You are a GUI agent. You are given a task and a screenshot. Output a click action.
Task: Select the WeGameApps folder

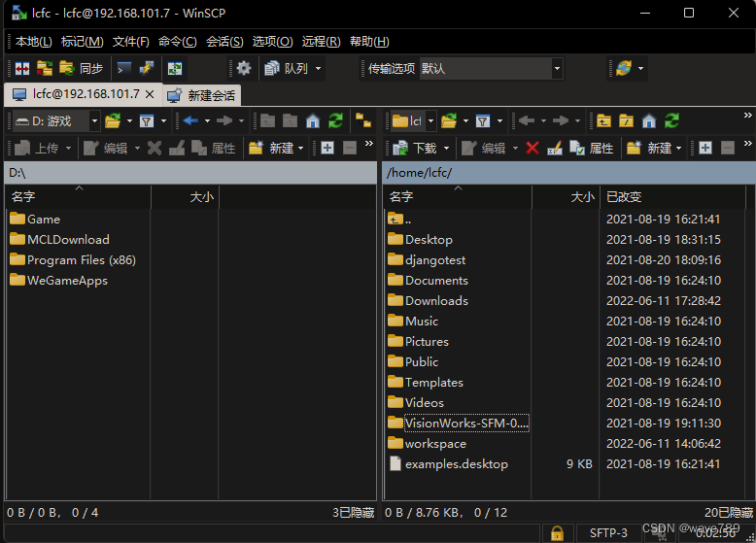click(59, 281)
